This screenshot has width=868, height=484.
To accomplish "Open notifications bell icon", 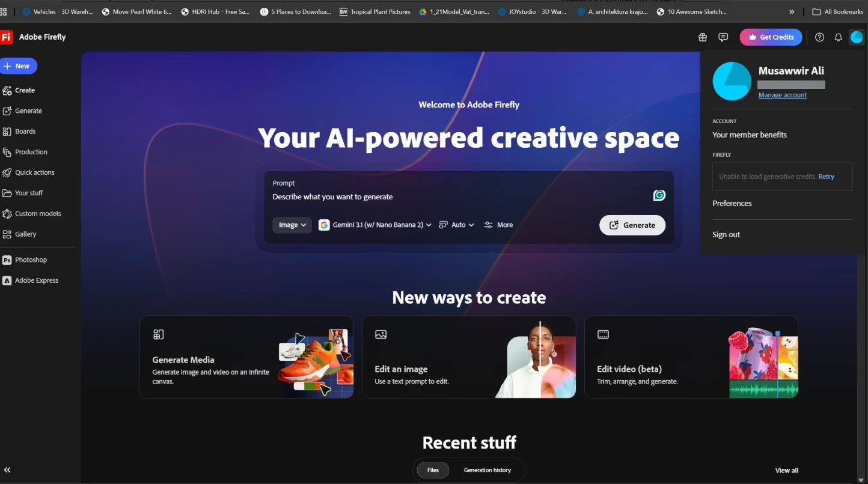I will click(838, 37).
